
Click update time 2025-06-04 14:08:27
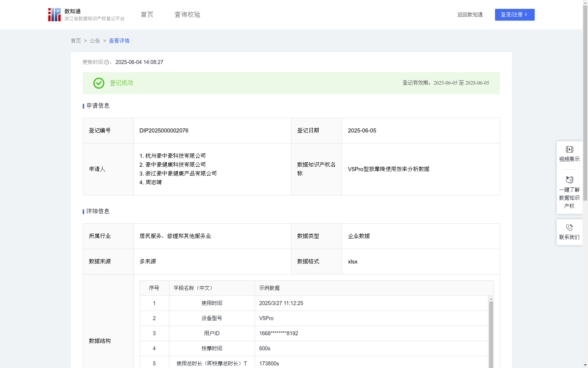click(139, 62)
